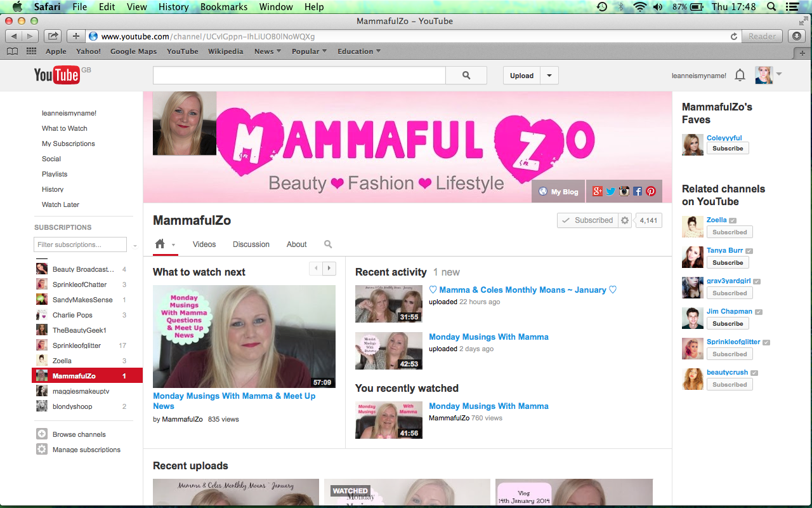Open Mamma & Coles Monthly Moans January link
Image resolution: width=812 pixels, height=508 pixels.
pos(523,290)
